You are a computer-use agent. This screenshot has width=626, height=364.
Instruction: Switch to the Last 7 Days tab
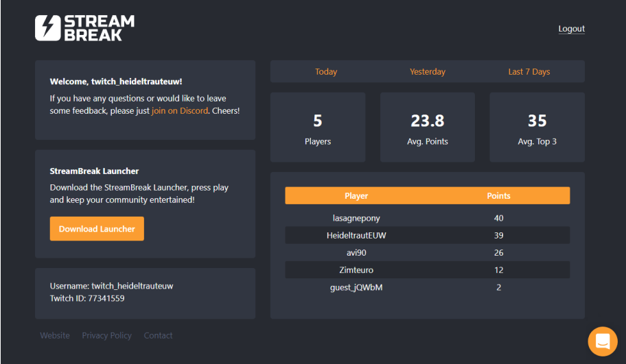[529, 72]
